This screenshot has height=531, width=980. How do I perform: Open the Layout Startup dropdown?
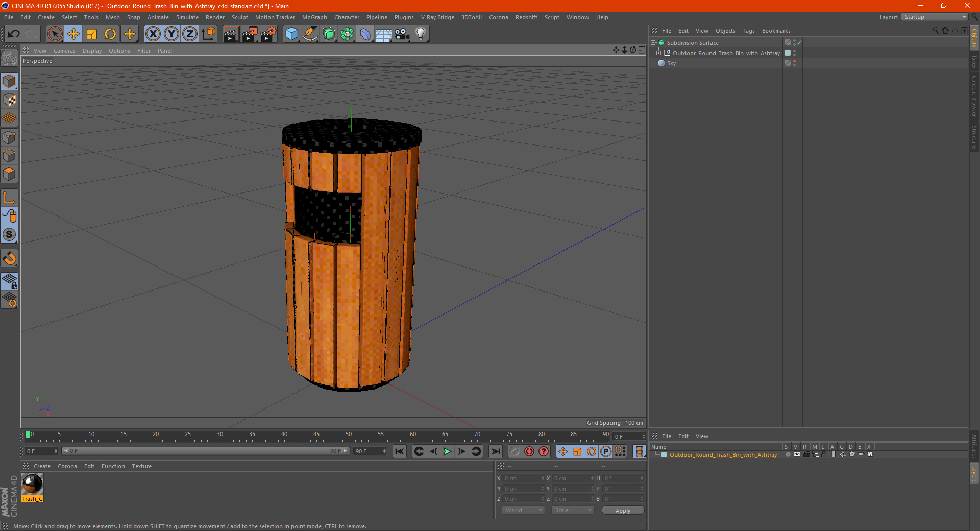[935, 17]
